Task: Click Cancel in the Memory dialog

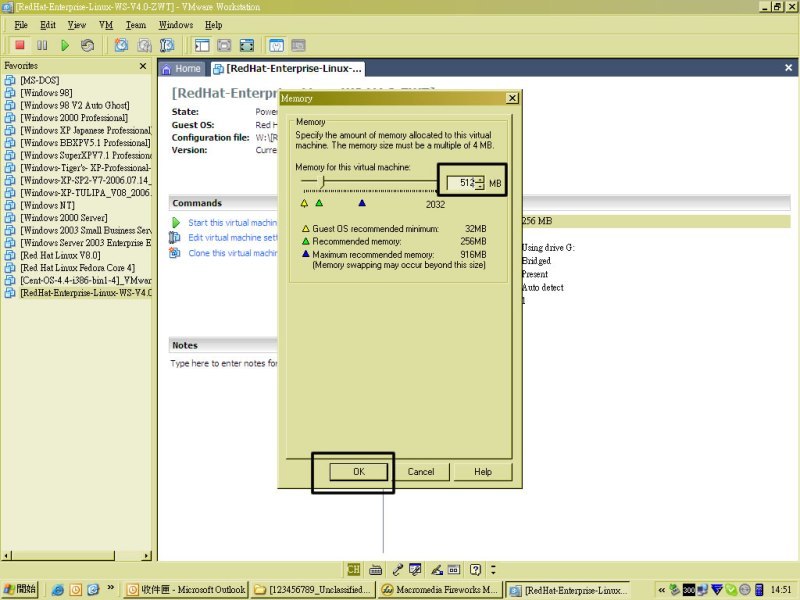Action: [x=421, y=471]
